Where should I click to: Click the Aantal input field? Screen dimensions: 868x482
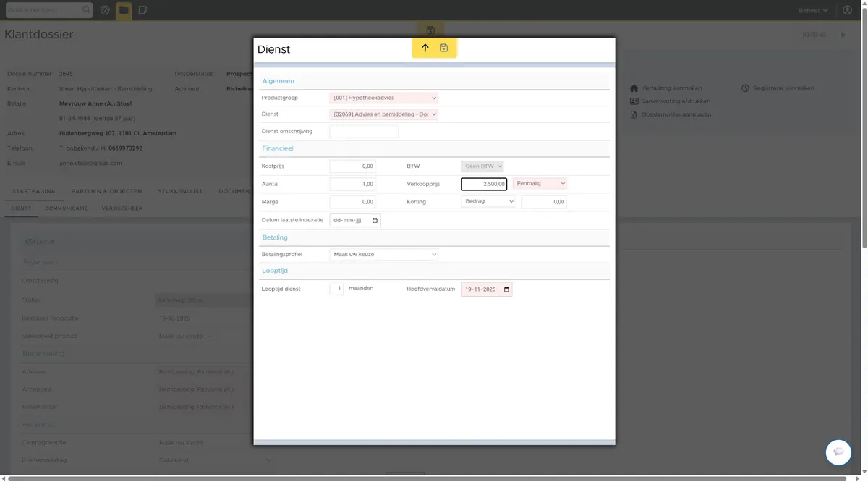click(x=353, y=184)
